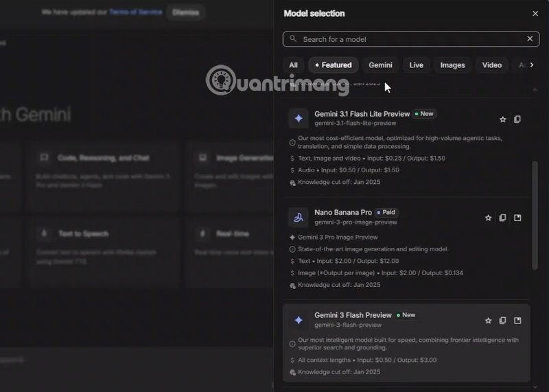Click the 'Paid' badge on Nano Banana Pro
The image size is (549, 392).
[x=386, y=212]
